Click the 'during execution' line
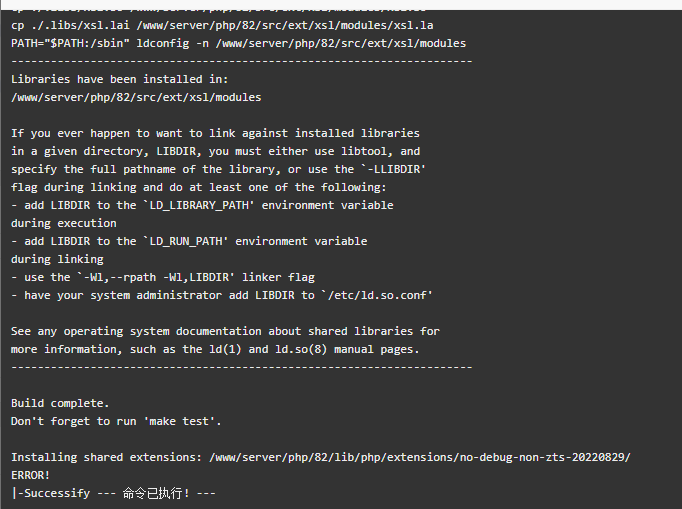682x509 pixels. tap(64, 223)
